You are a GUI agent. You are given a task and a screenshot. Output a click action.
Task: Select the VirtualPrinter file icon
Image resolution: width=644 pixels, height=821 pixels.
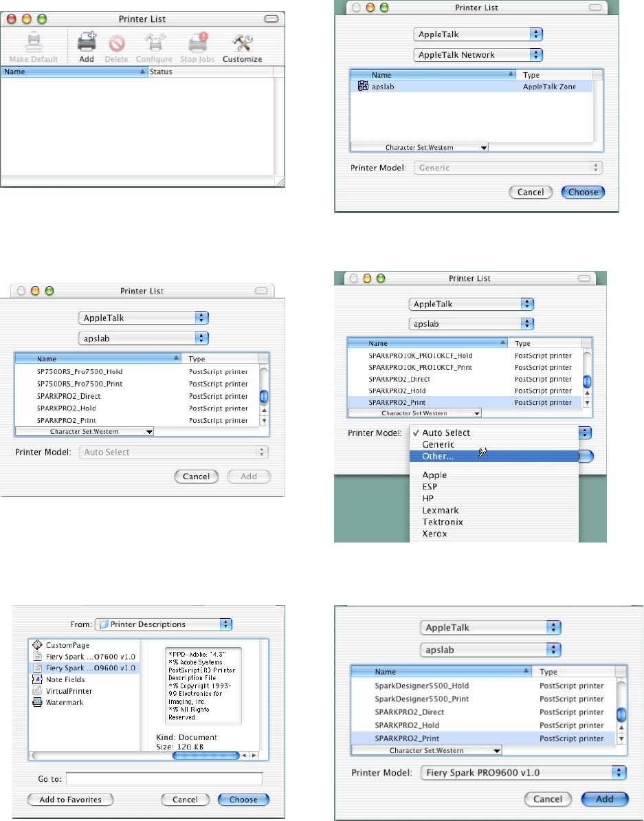coord(37,690)
